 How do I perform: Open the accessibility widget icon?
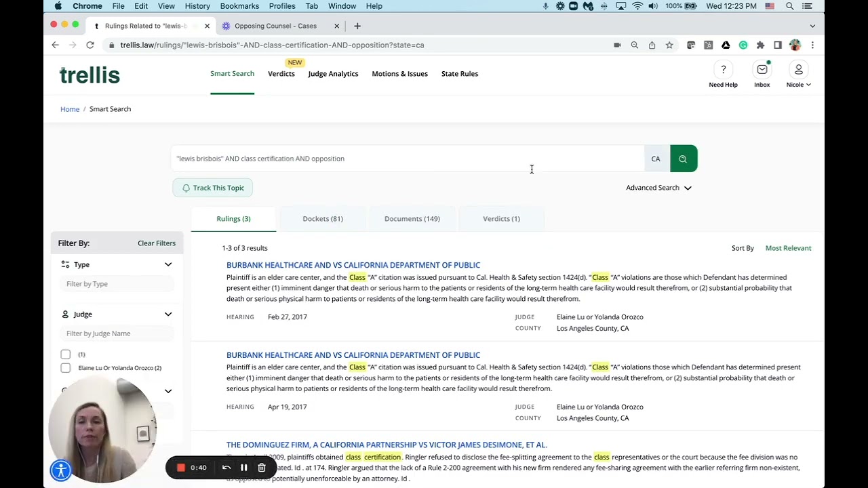(x=61, y=470)
